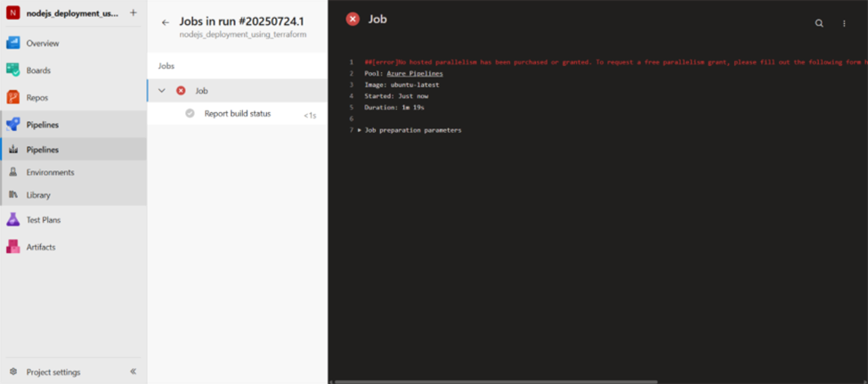The image size is (868, 384).
Task: Click Job preparation parameters text
Action: (413, 130)
